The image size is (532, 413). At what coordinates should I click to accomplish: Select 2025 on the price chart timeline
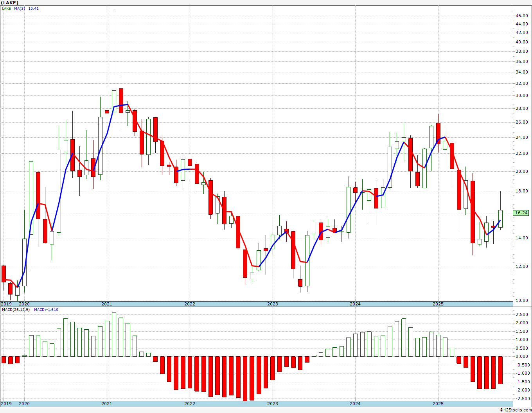click(438, 304)
